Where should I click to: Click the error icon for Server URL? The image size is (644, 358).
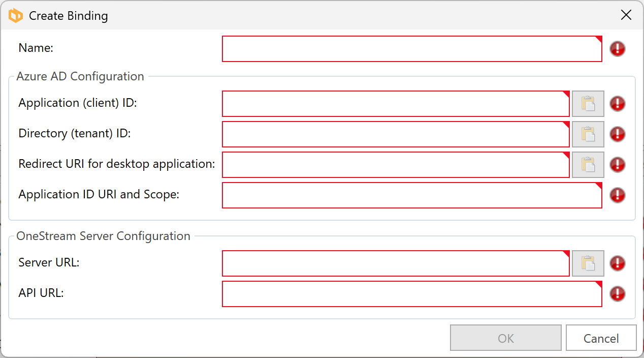pyautogui.click(x=618, y=263)
